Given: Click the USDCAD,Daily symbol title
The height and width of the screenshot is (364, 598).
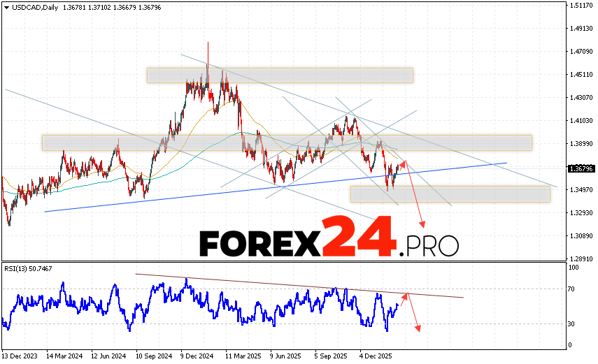Looking at the screenshot, I should 36,6.
